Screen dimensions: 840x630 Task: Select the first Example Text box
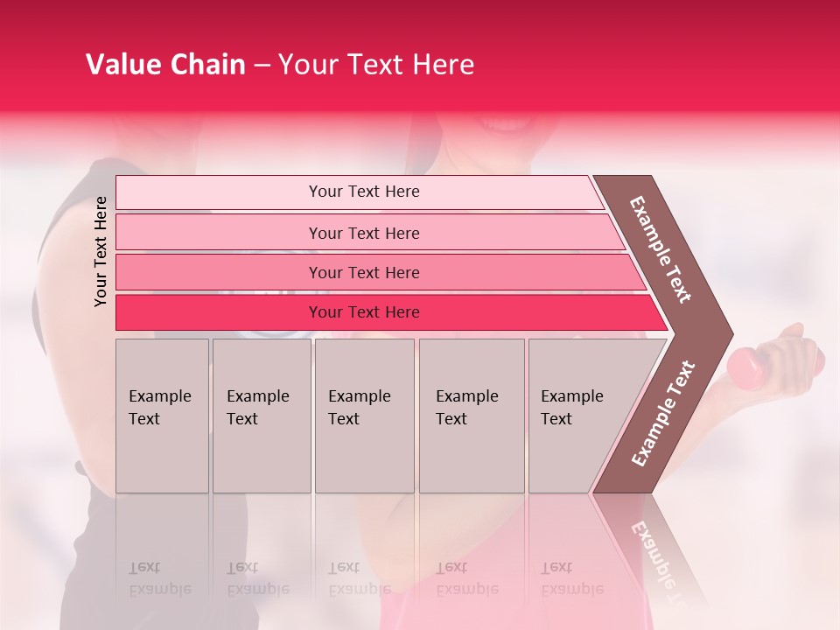(x=163, y=416)
